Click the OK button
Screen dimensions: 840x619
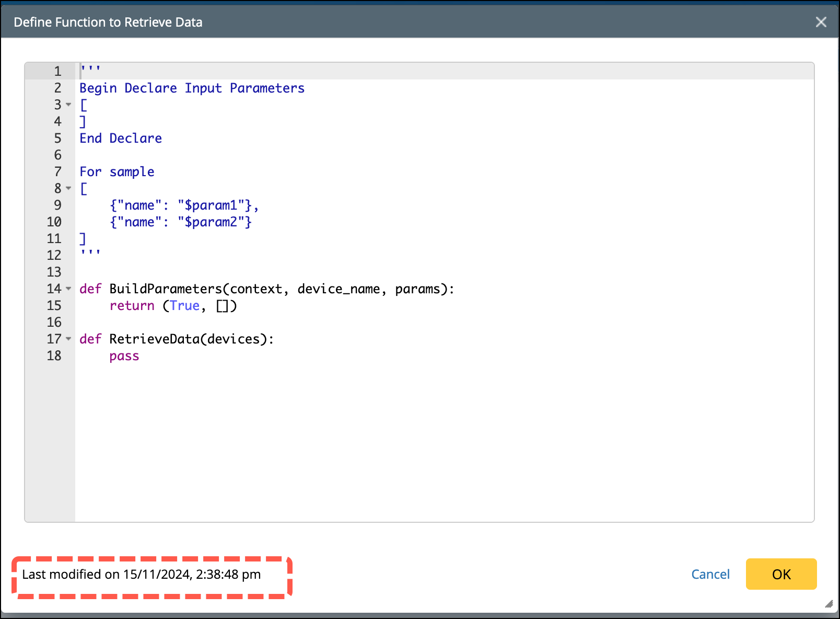coord(781,574)
